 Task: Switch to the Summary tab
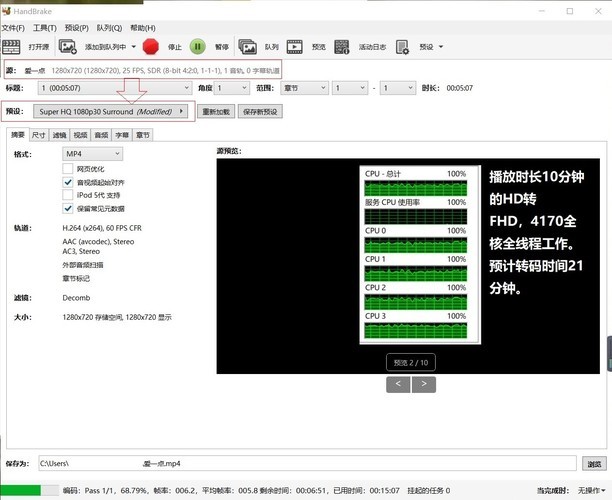point(18,135)
